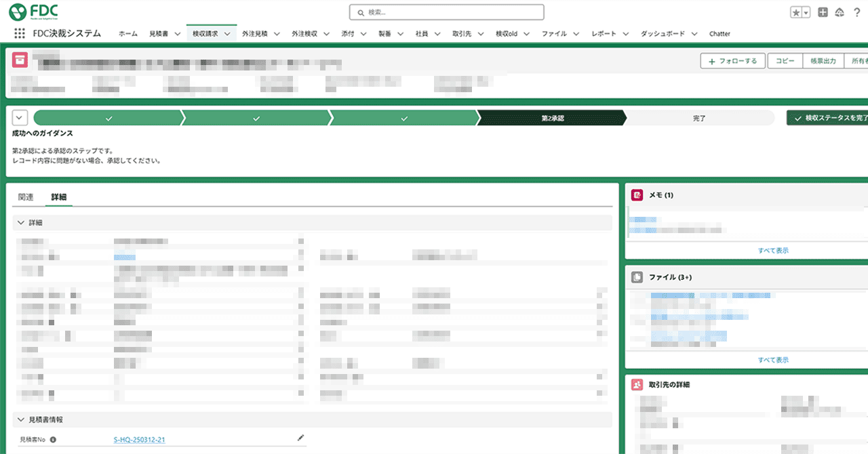Click the edit pencil beside 見積書No

(x=301, y=438)
